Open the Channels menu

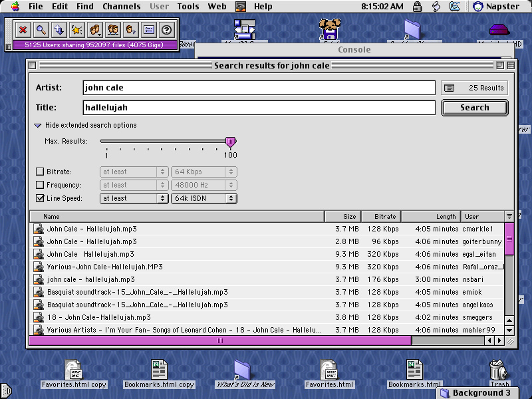122,7
